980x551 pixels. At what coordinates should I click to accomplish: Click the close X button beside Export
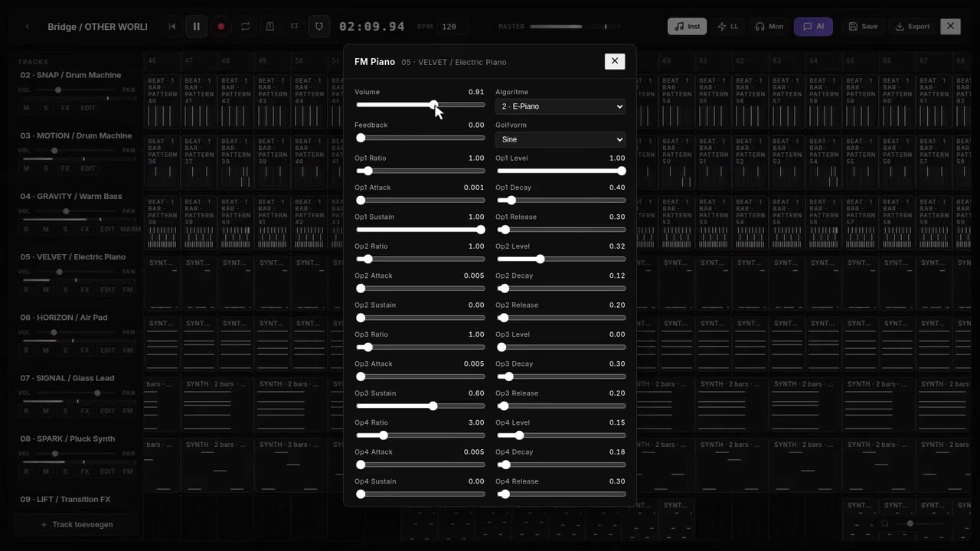click(950, 26)
